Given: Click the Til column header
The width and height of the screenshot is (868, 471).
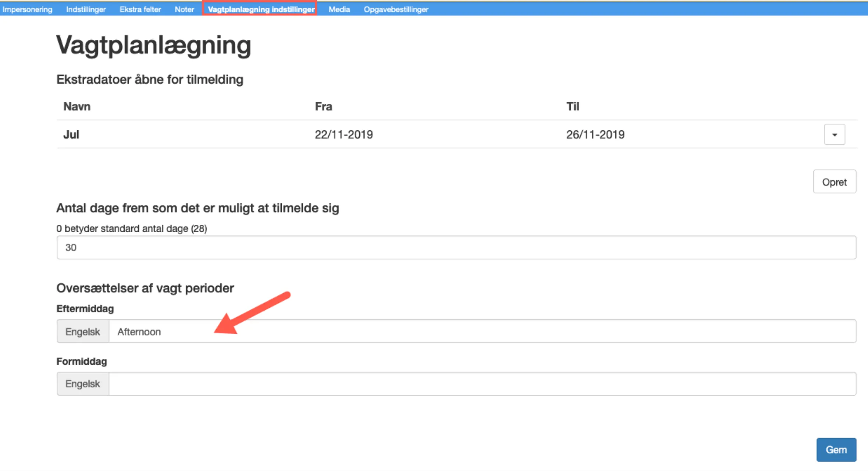Looking at the screenshot, I should pyautogui.click(x=572, y=107).
